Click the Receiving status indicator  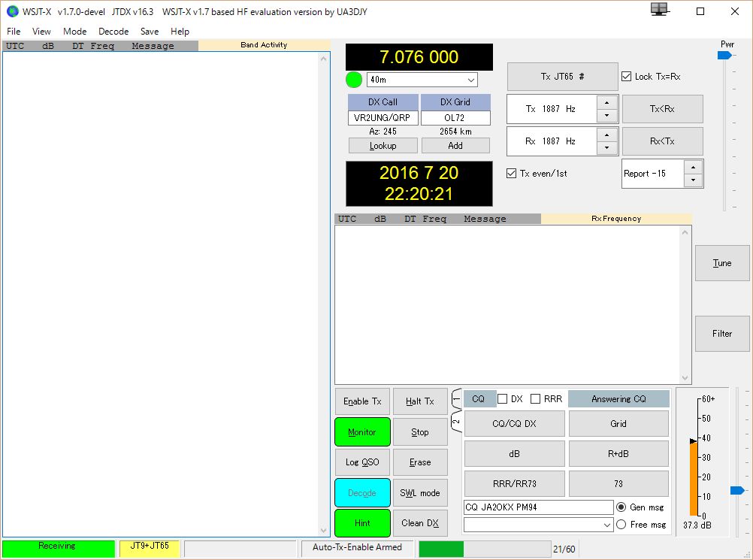click(x=58, y=547)
